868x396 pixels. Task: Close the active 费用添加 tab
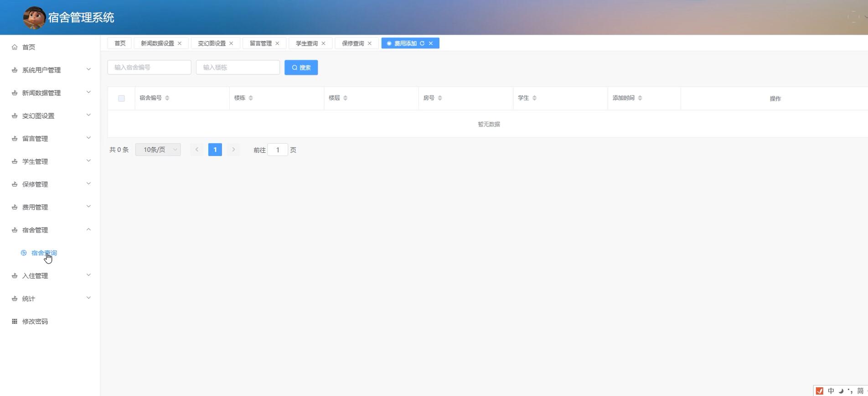pos(431,43)
